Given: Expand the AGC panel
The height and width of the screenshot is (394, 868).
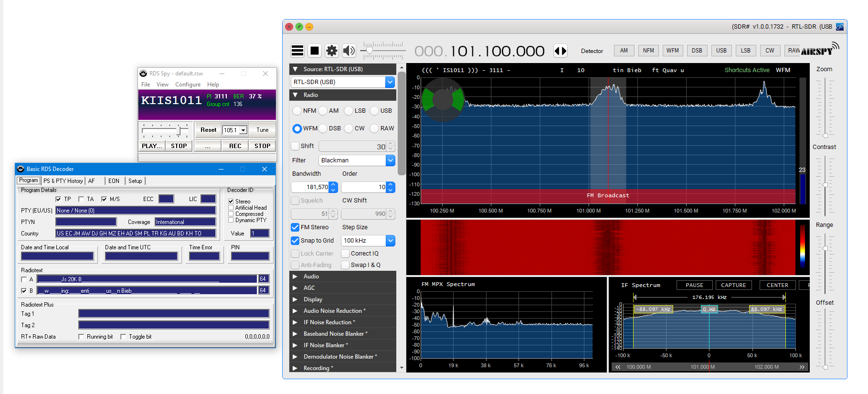Looking at the screenshot, I should click(295, 288).
